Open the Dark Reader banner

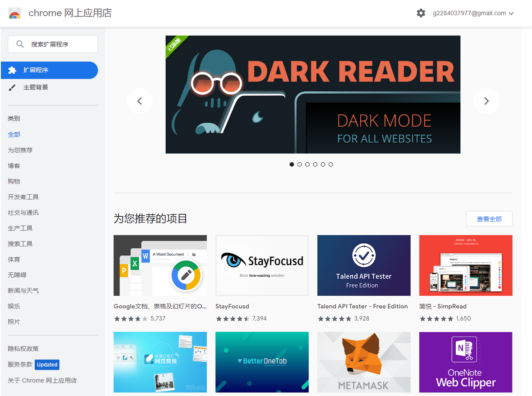[x=313, y=95]
